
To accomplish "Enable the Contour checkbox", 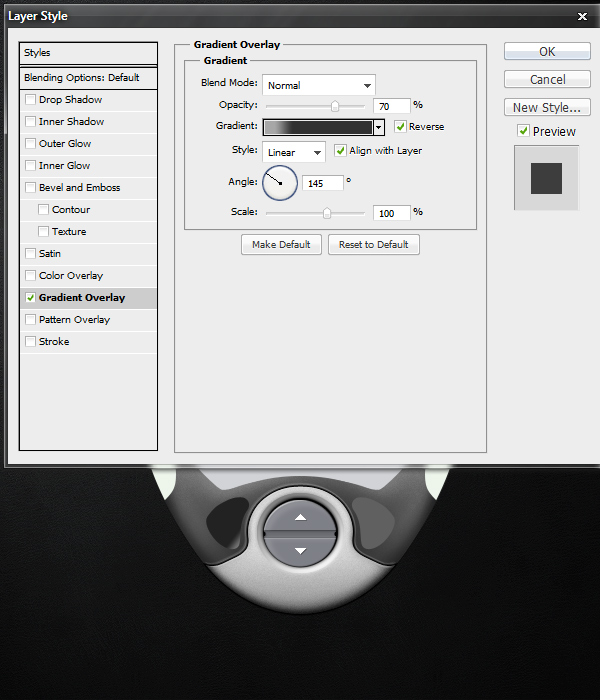I will point(43,209).
